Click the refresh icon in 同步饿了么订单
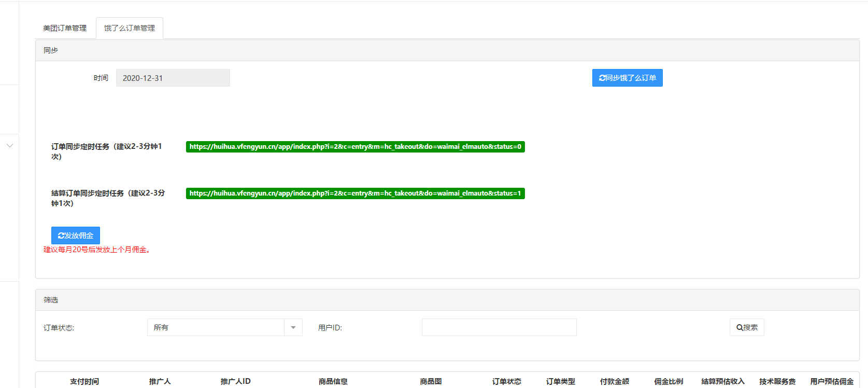The height and width of the screenshot is (388, 868). pos(602,78)
